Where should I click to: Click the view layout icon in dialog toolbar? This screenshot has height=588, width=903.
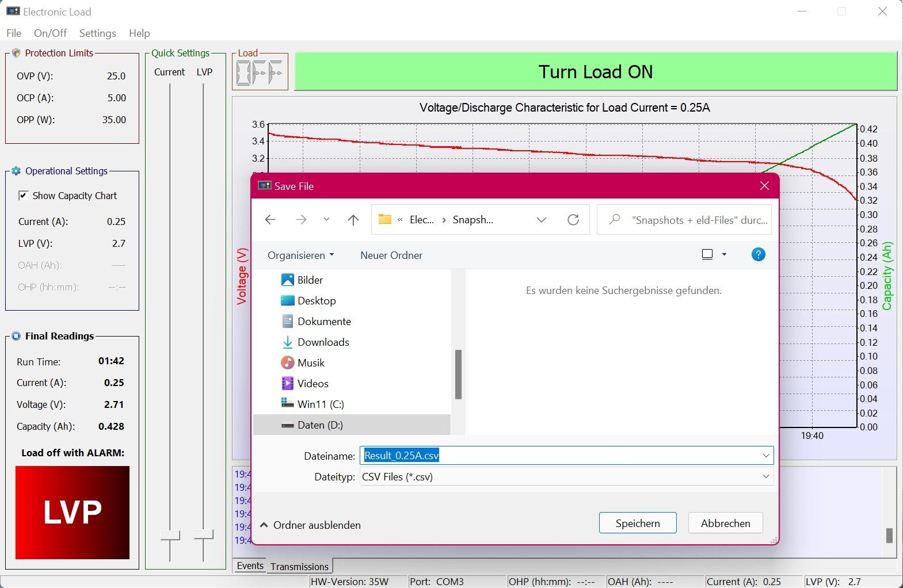[708, 254]
